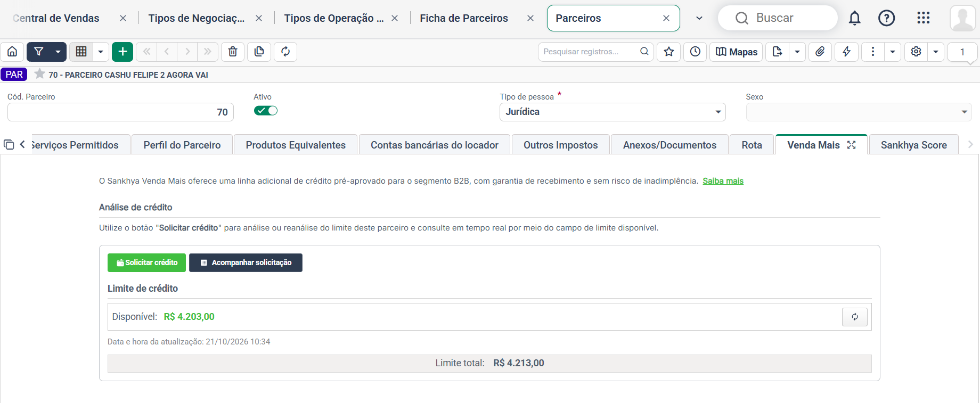The height and width of the screenshot is (403, 980).
Task: Go to the home screen icon
Action: (x=12, y=52)
